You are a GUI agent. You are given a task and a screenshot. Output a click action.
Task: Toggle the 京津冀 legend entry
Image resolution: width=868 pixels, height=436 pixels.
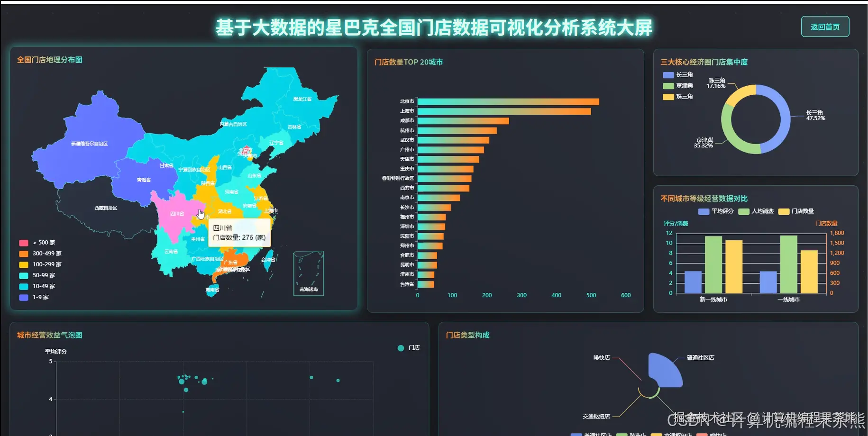(x=678, y=86)
